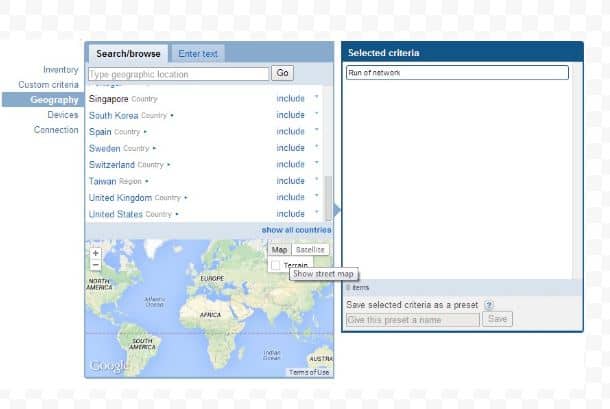610x409 pixels.
Task: Click the geographic location search field
Action: pyautogui.click(x=179, y=74)
